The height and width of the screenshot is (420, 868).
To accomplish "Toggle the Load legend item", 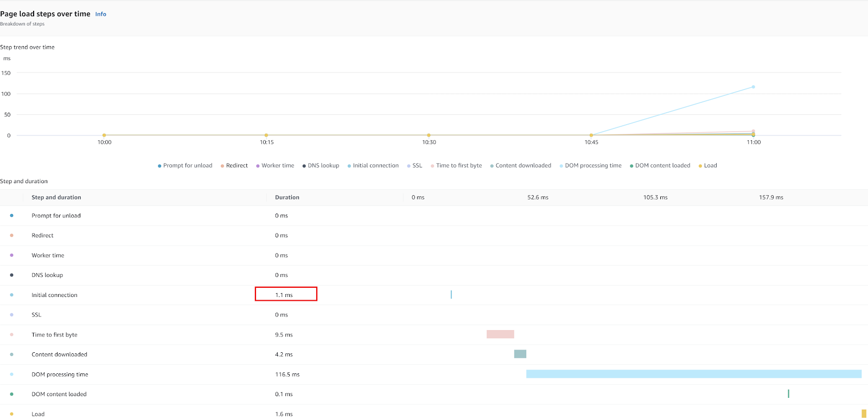I will (708, 166).
